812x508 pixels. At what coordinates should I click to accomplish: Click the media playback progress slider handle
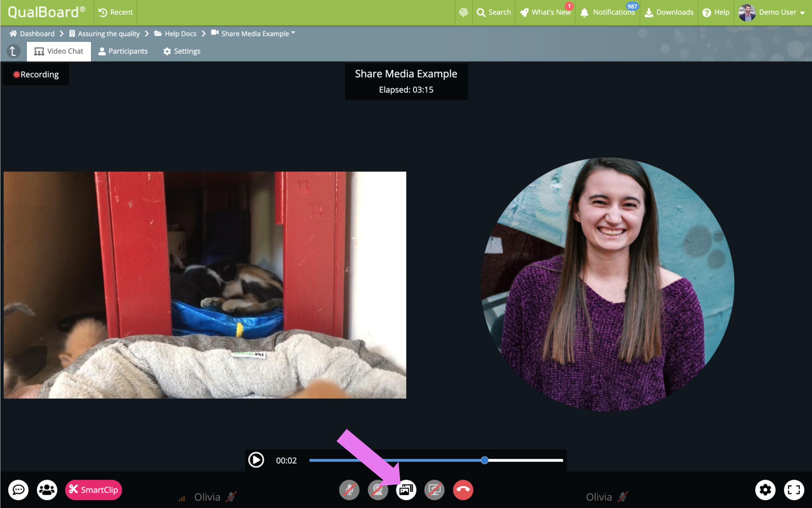(x=484, y=460)
